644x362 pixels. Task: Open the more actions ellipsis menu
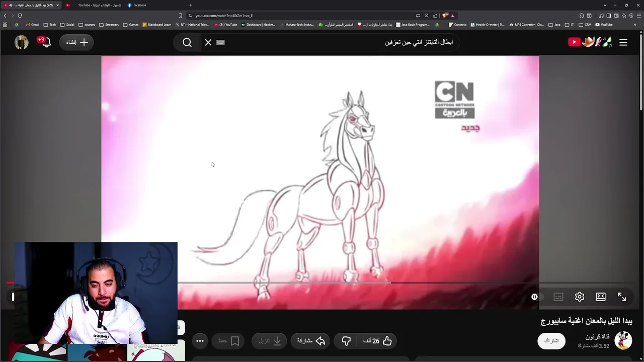[x=200, y=341]
